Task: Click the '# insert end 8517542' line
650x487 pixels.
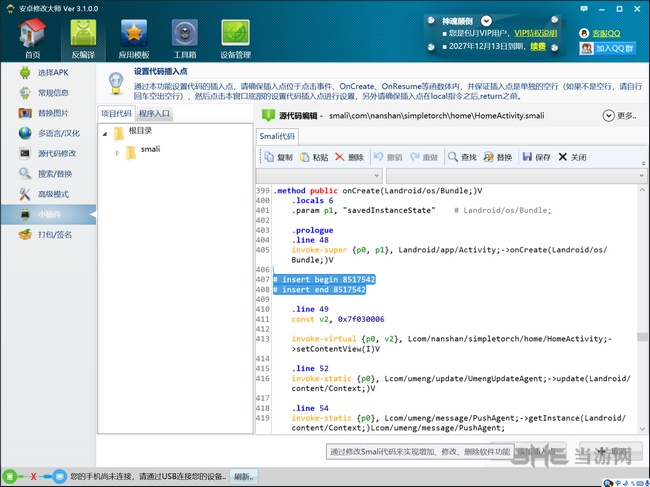Action: [320, 289]
